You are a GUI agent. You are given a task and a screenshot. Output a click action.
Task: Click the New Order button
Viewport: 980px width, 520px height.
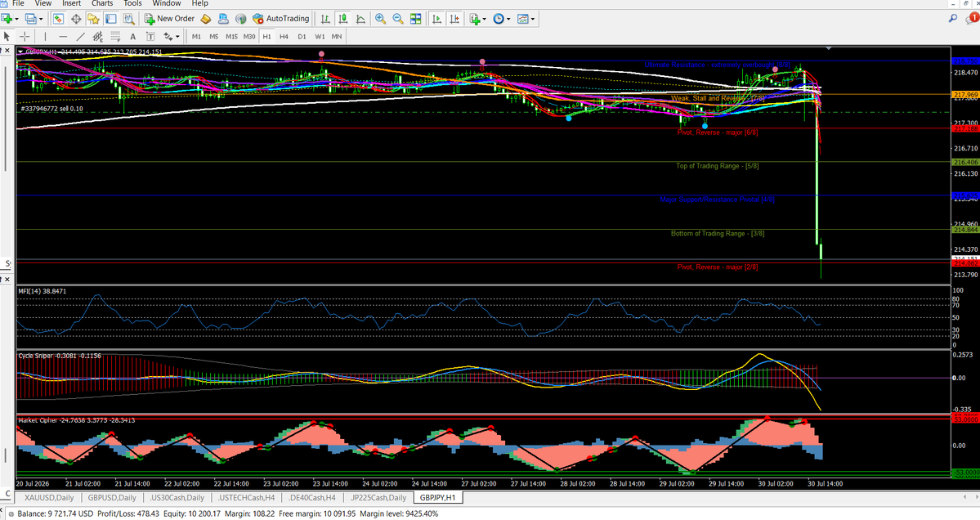click(169, 19)
